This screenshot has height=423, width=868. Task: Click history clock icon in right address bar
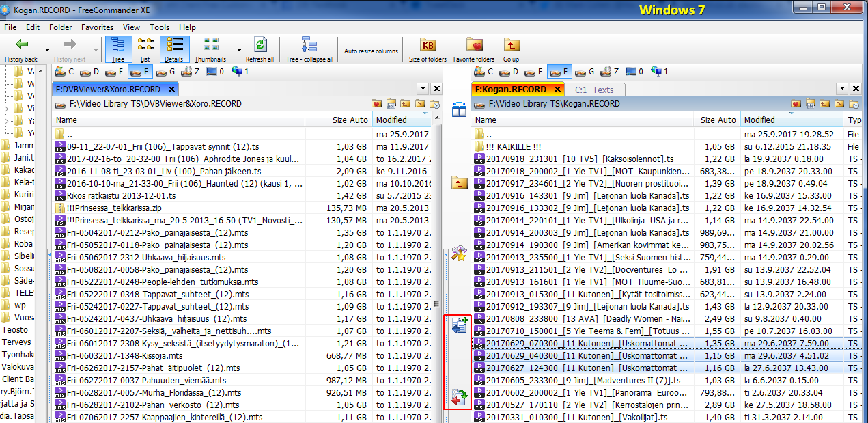coord(854,104)
